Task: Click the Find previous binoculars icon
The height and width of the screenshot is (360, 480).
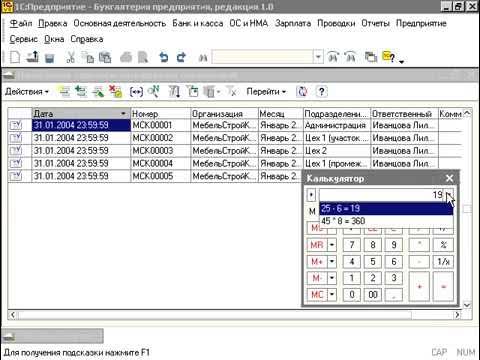Action: click(x=350, y=57)
